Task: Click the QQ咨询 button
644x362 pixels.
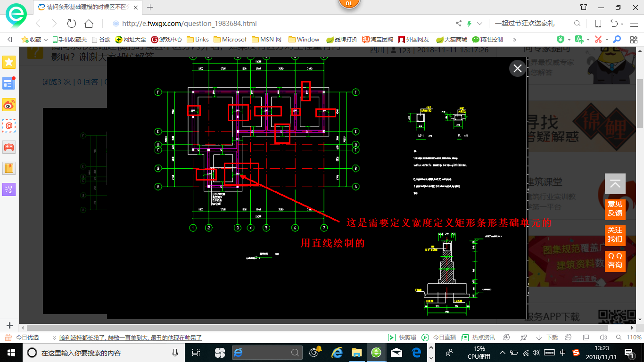Action: [615, 261]
